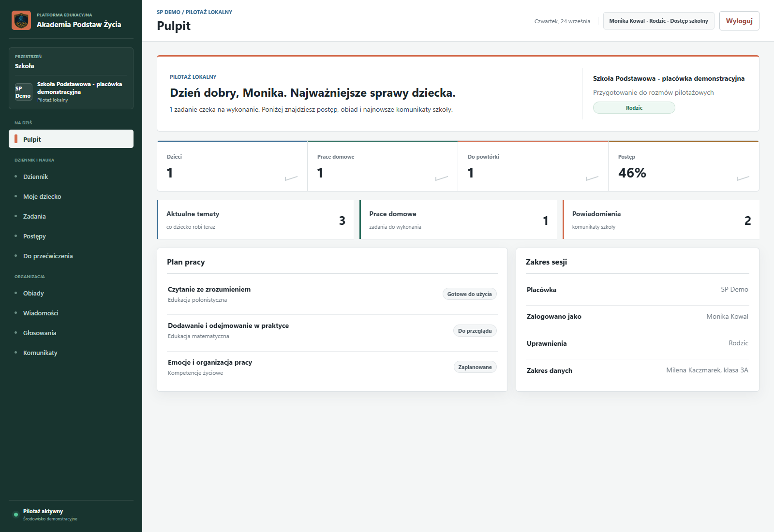This screenshot has width=774, height=532.
Task: Click the Dzieci statistics tile
Action: [x=232, y=166]
